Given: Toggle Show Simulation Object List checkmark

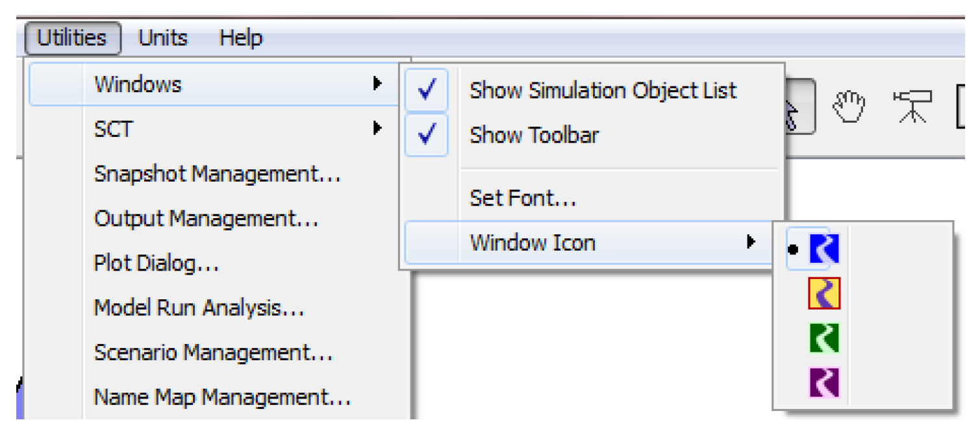Looking at the screenshot, I should pyautogui.click(x=426, y=91).
